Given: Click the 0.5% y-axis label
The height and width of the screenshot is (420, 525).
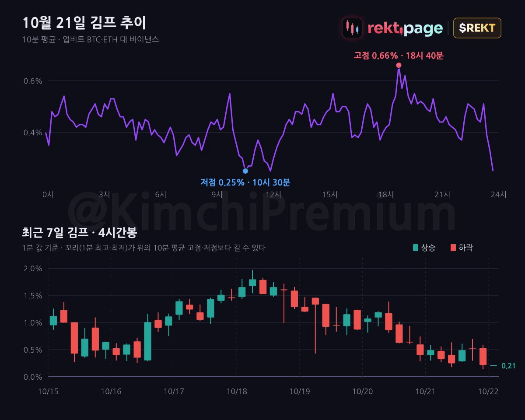Looking at the screenshot, I should tap(33, 350).
